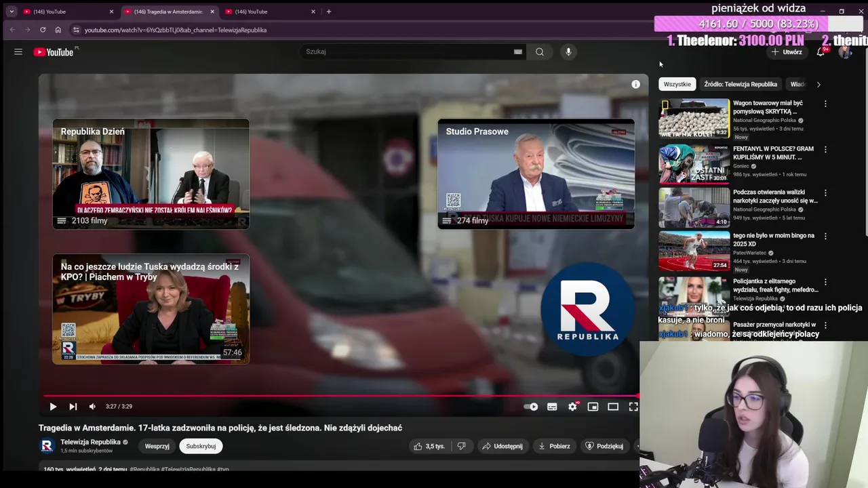Open options for Wagon towarowy video

point(825,104)
